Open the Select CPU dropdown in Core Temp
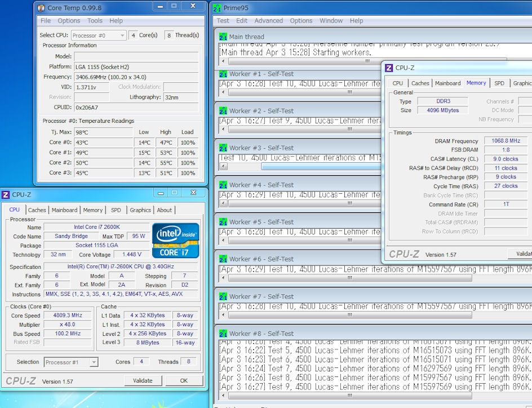532x408 pixels. pyautogui.click(x=99, y=36)
